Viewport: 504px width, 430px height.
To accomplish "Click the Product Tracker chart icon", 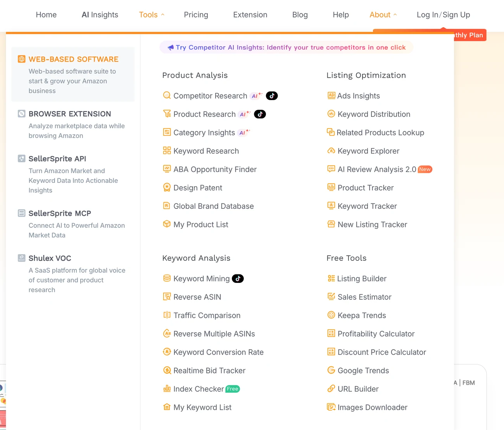I will pyautogui.click(x=331, y=187).
